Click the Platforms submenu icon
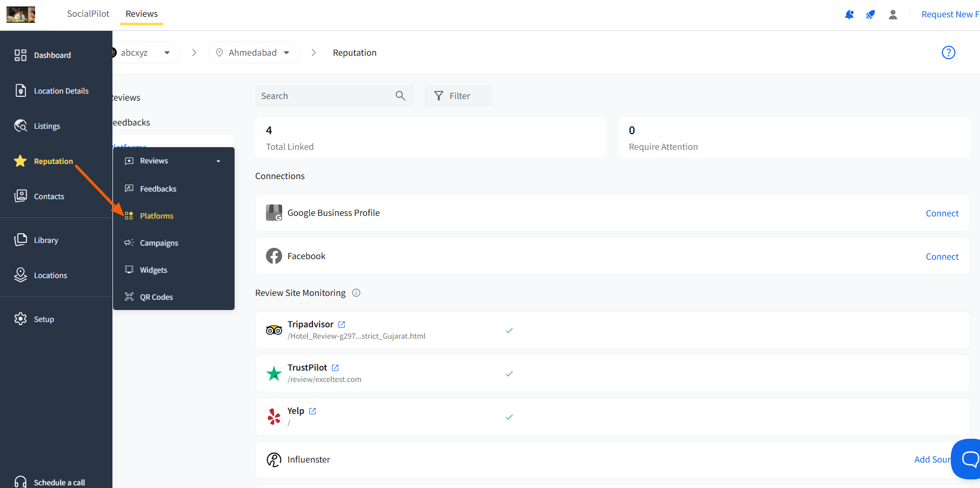980x488 pixels. click(129, 215)
